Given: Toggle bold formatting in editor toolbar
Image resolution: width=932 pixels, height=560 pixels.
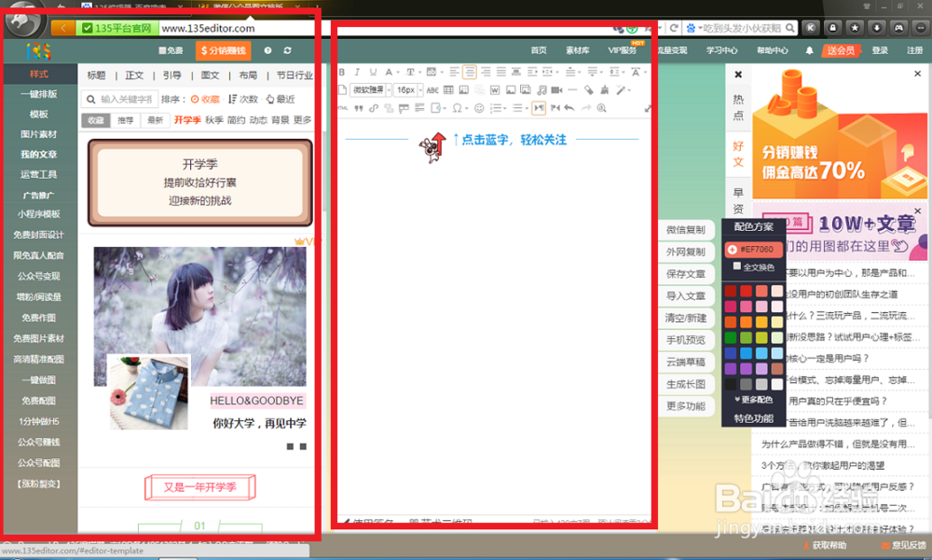Looking at the screenshot, I should pyautogui.click(x=341, y=72).
